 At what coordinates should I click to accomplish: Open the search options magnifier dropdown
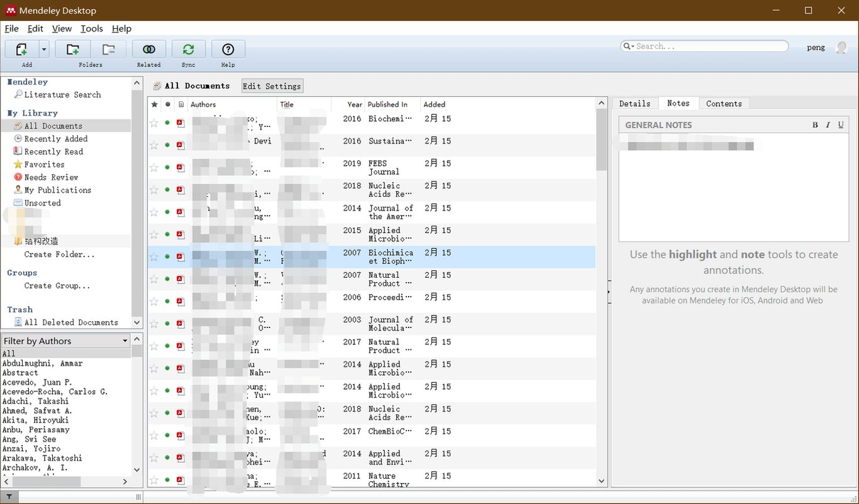628,46
